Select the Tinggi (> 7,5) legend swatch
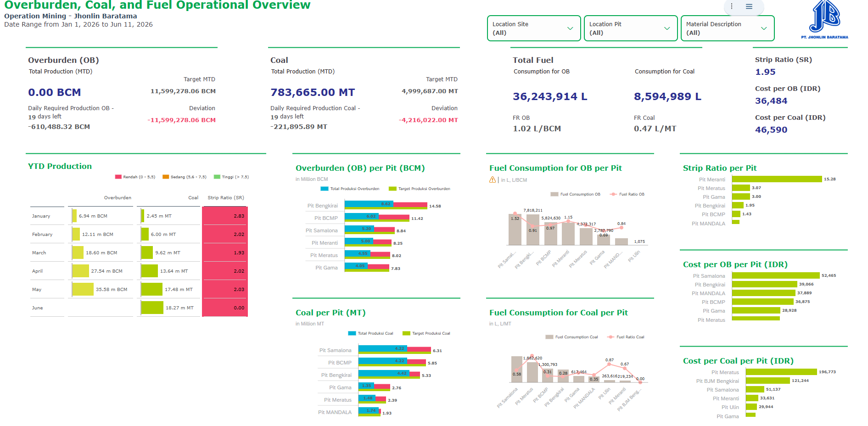 pos(217,177)
